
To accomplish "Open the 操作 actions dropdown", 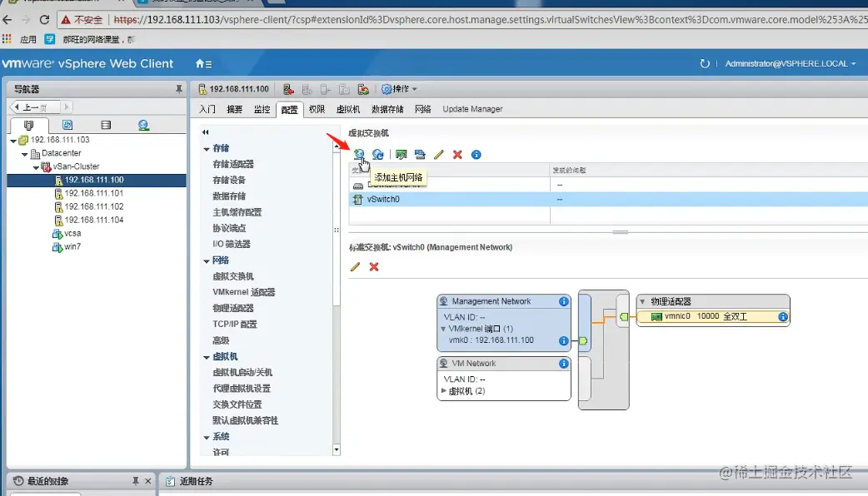I will coord(399,89).
